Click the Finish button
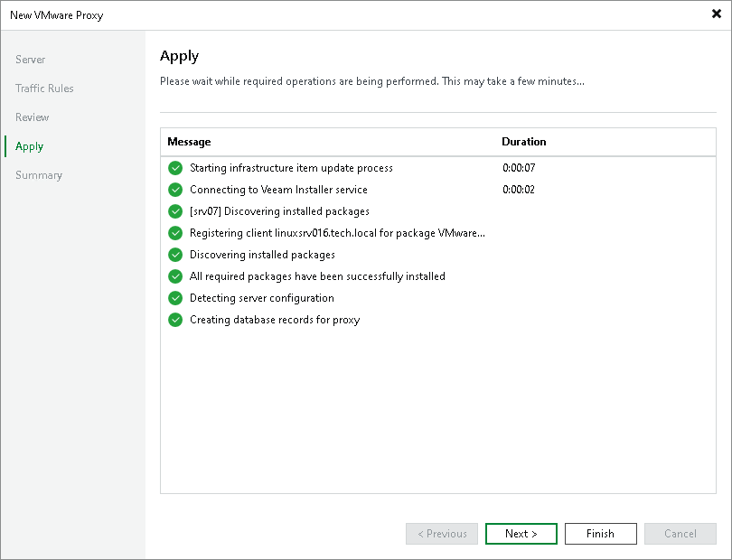Image resolution: width=732 pixels, height=560 pixels. tap(600, 534)
